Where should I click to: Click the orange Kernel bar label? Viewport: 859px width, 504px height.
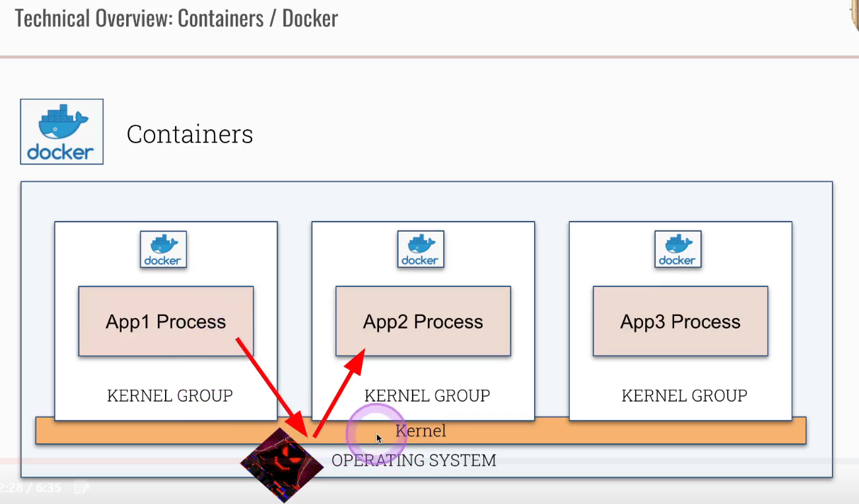coord(421,431)
